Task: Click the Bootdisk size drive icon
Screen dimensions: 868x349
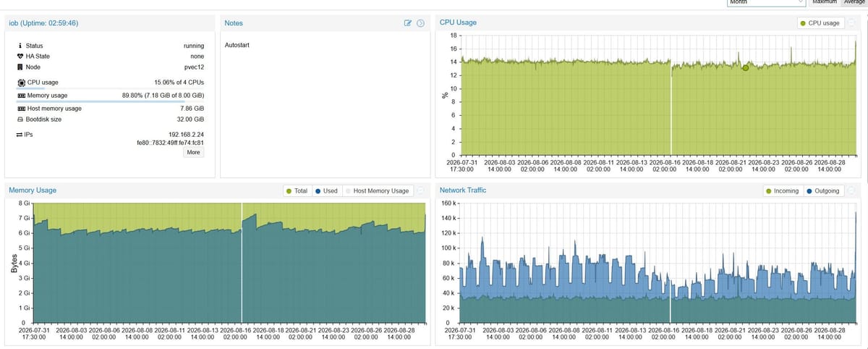Action: 21,119
